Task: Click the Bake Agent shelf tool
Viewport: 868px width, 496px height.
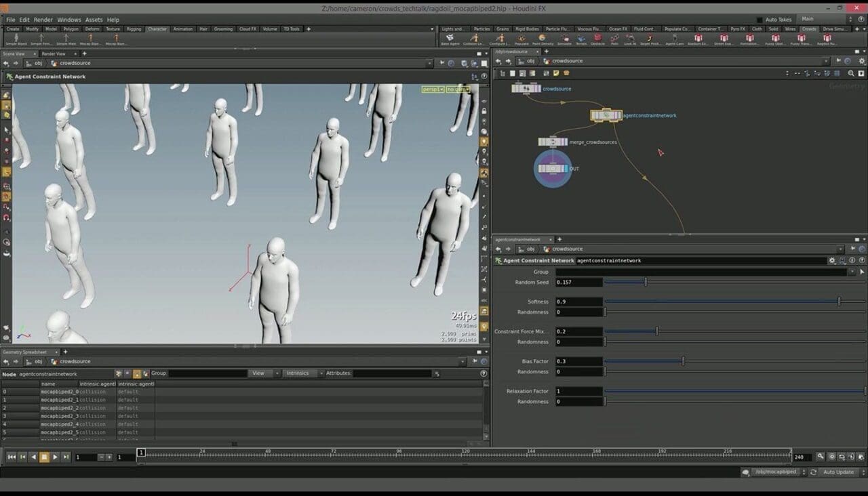Action: point(450,39)
